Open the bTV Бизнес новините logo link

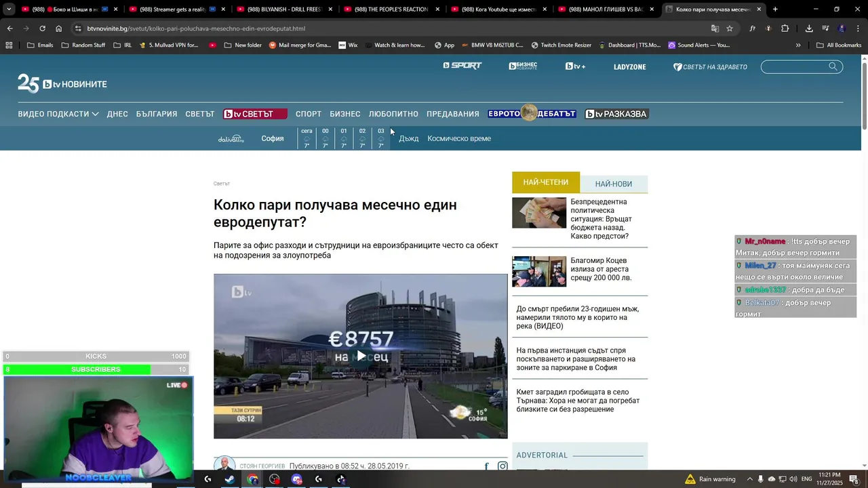coord(523,66)
